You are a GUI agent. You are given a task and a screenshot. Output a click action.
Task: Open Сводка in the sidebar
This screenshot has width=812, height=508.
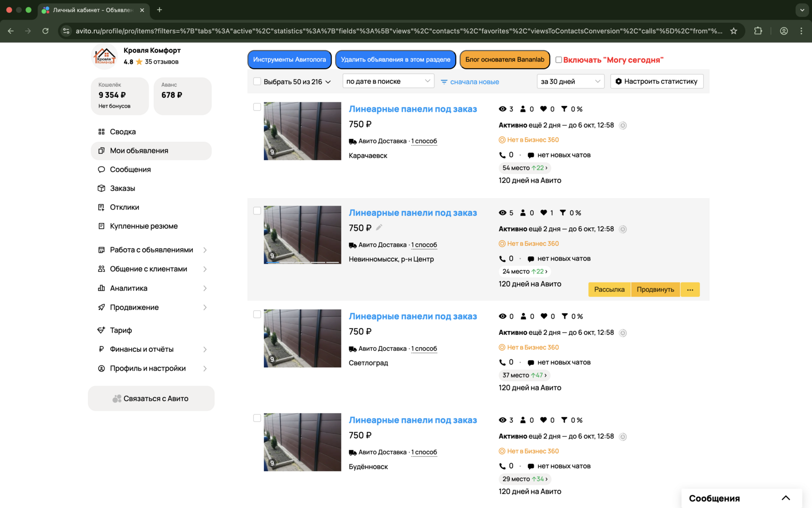151,132
